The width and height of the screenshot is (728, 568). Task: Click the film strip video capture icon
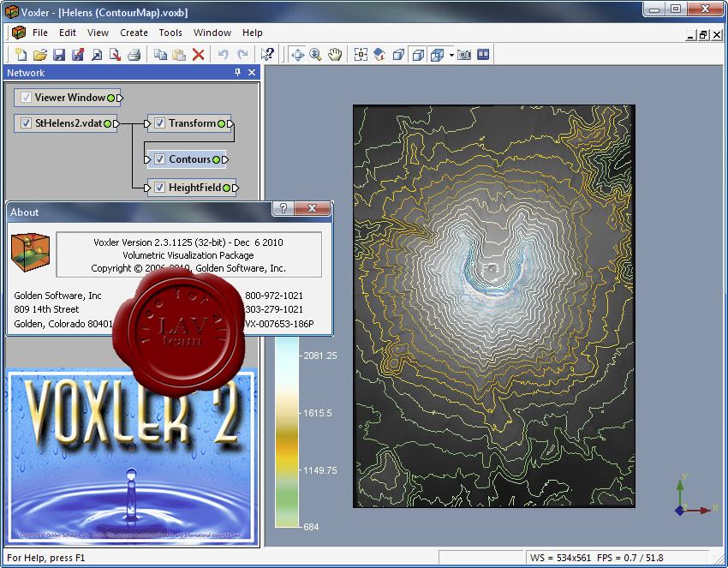[483, 55]
